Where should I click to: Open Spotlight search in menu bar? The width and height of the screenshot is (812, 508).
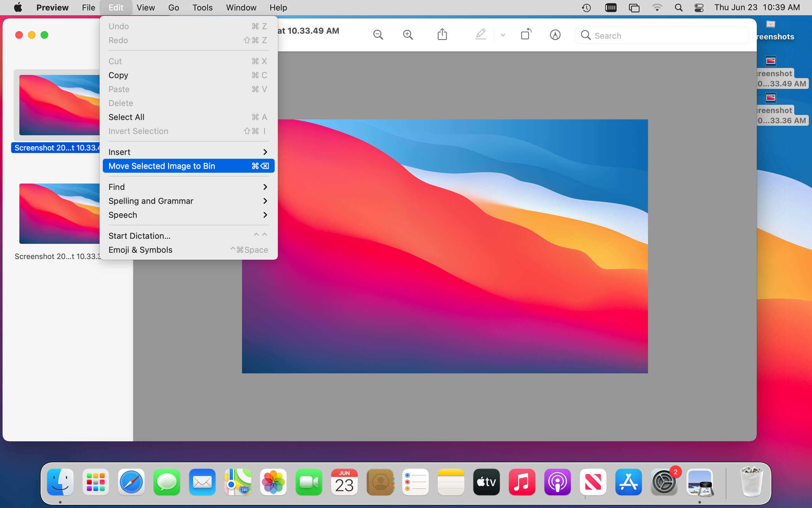pyautogui.click(x=678, y=7)
